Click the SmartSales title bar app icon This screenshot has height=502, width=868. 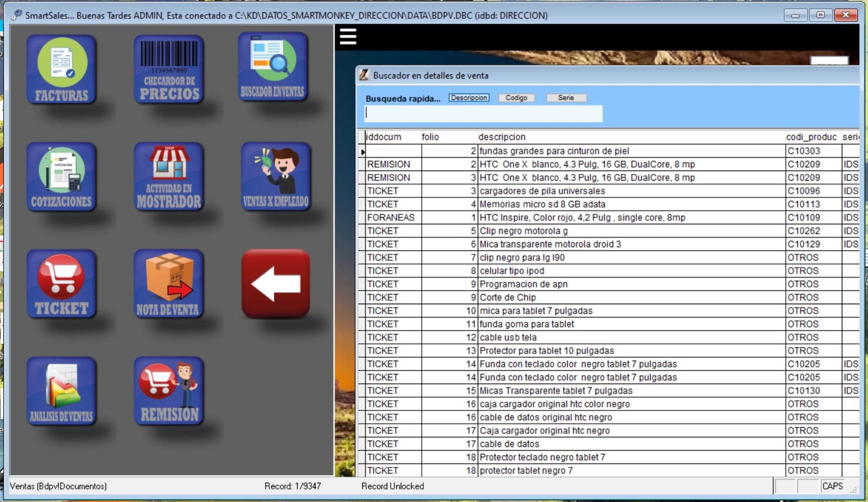pyautogui.click(x=17, y=15)
